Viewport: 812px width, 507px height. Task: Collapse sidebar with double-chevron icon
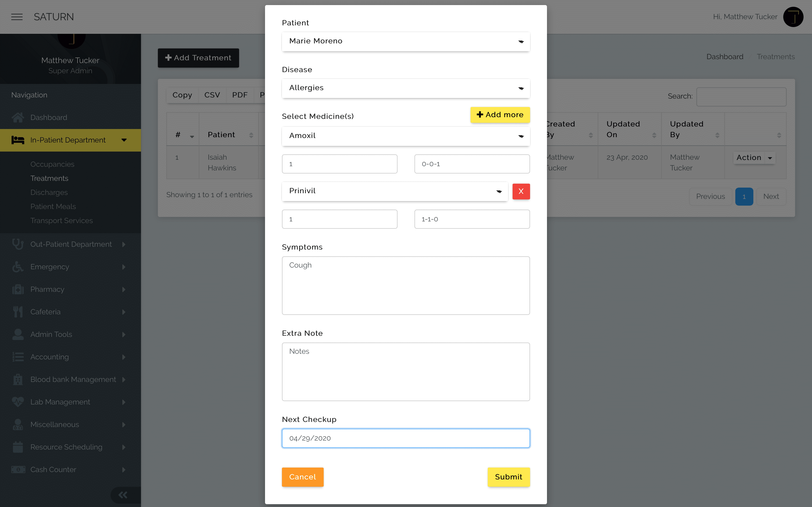click(x=123, y=495)
